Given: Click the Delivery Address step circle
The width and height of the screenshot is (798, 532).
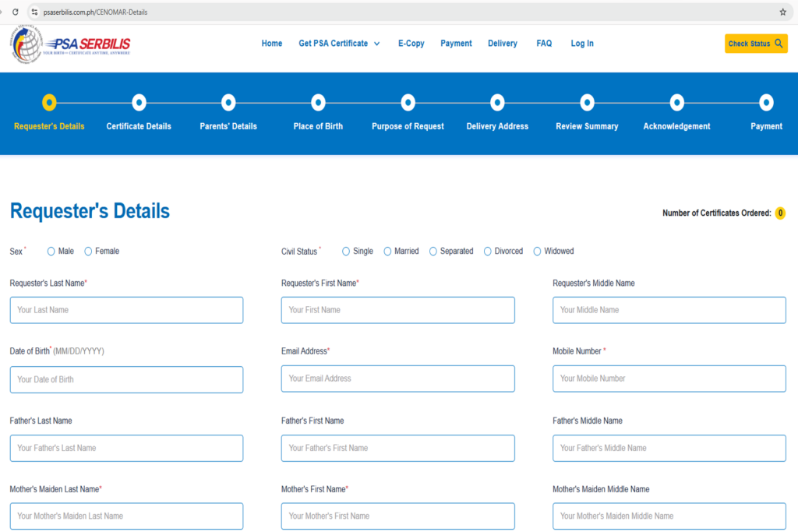Looking at the screenshot, I should pyautogui.click(x=497, y=103).
